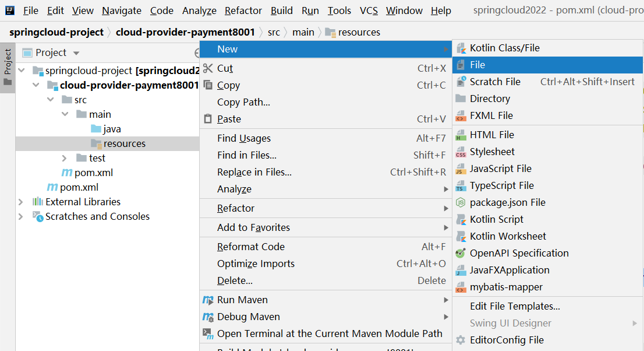Click cloud-provider-payment8001 breadcrumb
Screen dimensions: 644x351
pyautogui.click(x=185, y=32)
